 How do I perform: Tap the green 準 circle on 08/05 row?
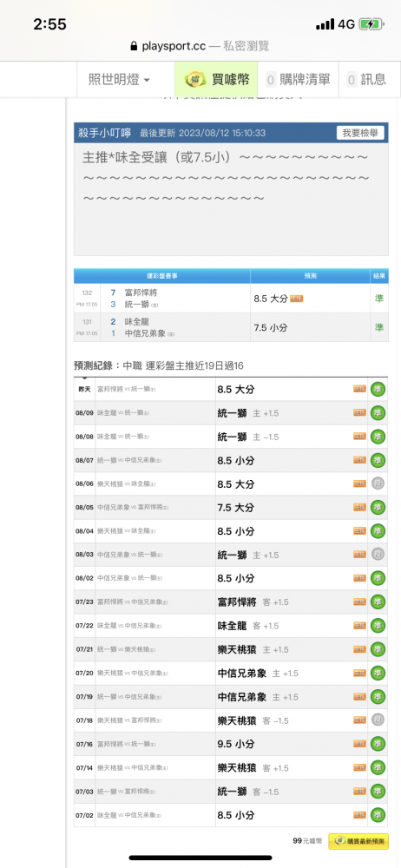point(378,507)
